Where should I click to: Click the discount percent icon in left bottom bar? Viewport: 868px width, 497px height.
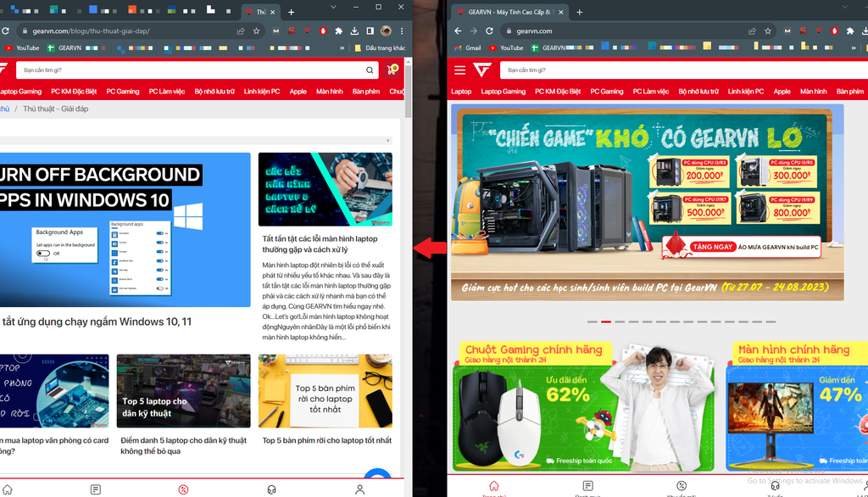(183, 490)
